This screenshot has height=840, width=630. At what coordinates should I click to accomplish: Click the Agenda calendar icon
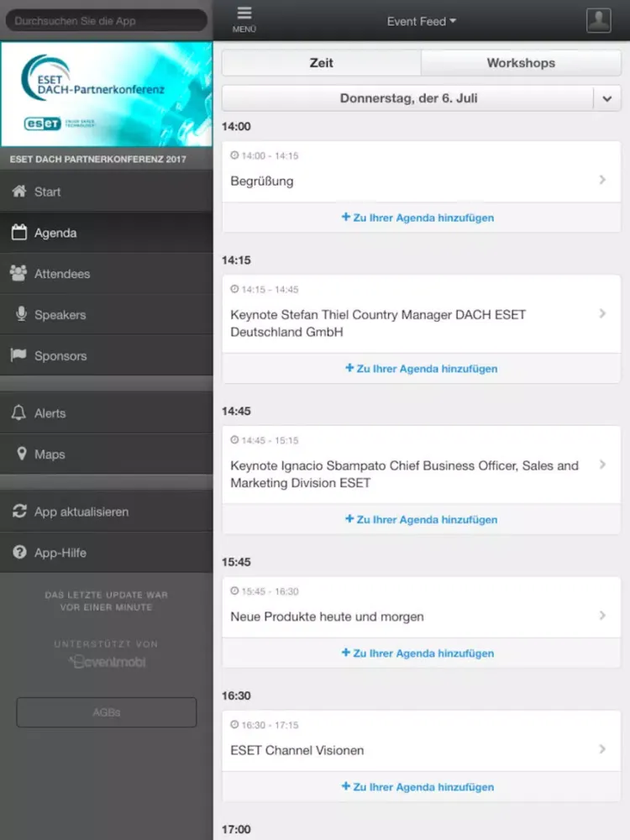pyautogui.click(x=19, y=232)
